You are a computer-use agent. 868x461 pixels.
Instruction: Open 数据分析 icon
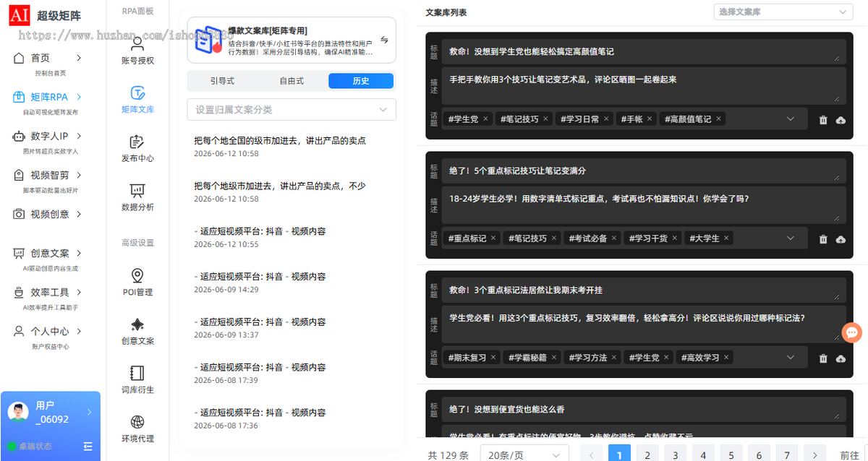point(137,197)
